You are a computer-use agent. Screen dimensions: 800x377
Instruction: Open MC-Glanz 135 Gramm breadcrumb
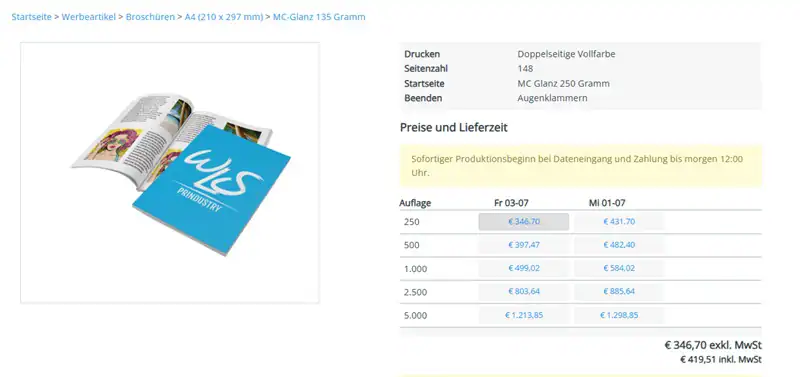point(319,17)
